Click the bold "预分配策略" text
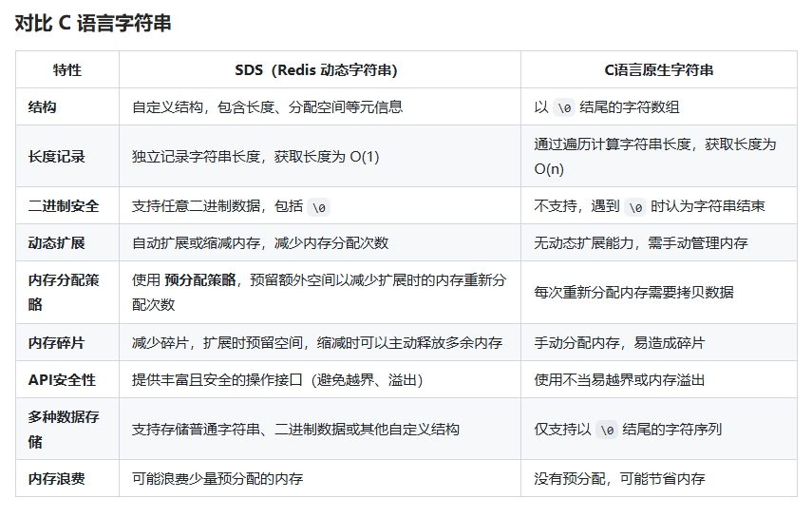The image size is (812, 518). [200, 280]
